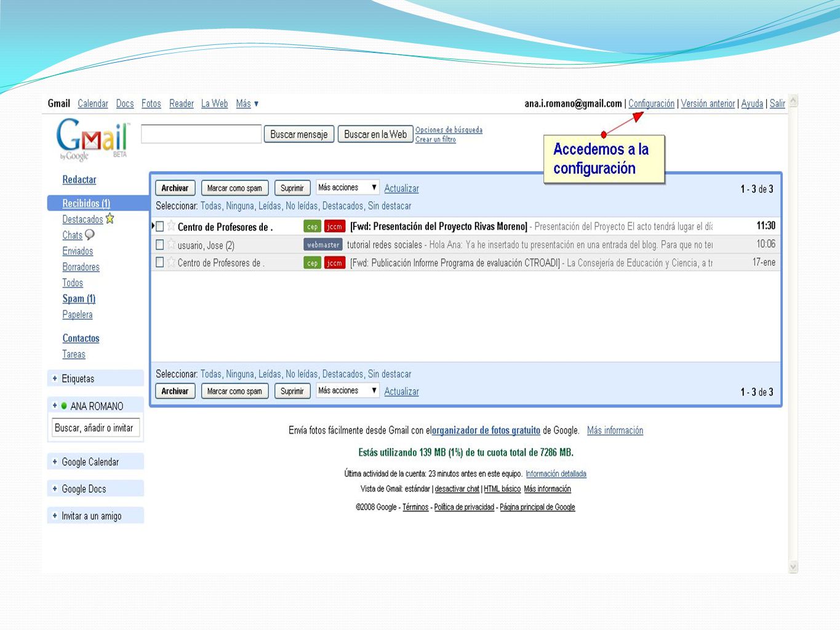Open the Contactos link
The width and height of the screenshot is (840, 630).
coord(81,338)
